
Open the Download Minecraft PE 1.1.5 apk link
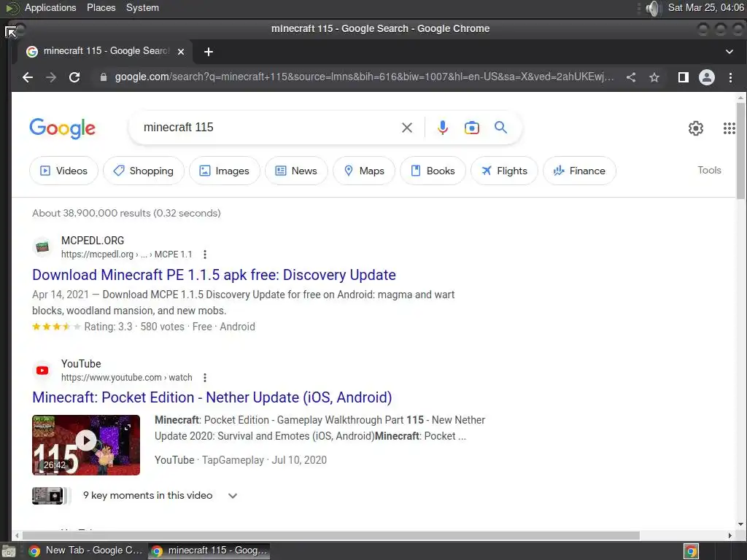(x=214, y=275)
